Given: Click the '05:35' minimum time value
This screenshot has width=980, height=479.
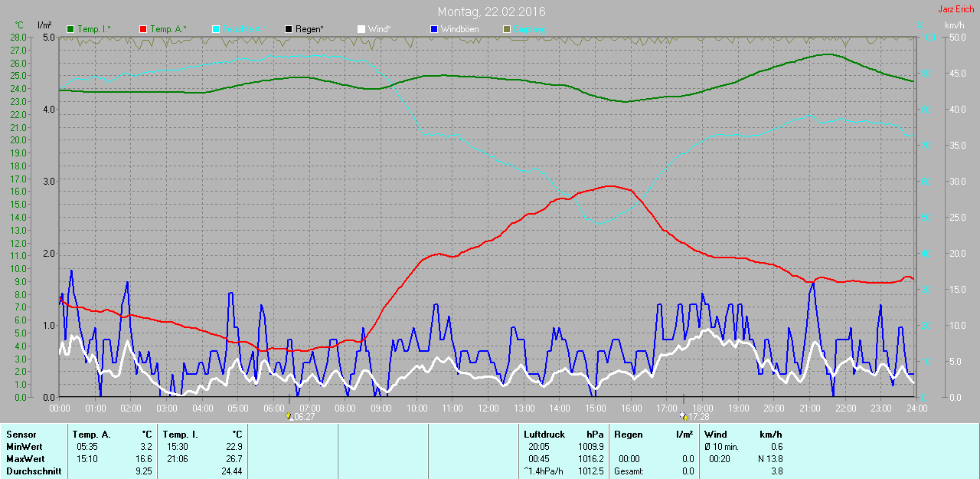Looking at the screenshot, I should (x=87, y=447).
